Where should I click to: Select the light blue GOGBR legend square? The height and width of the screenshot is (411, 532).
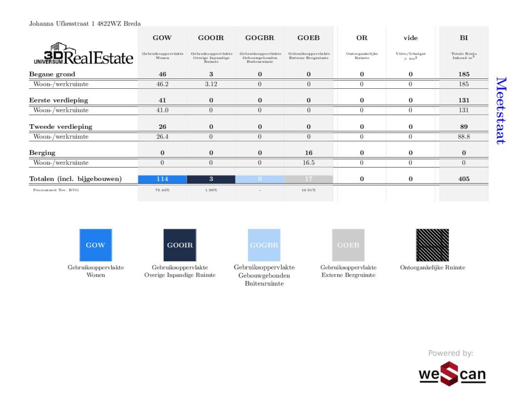[x=264, y=245]
